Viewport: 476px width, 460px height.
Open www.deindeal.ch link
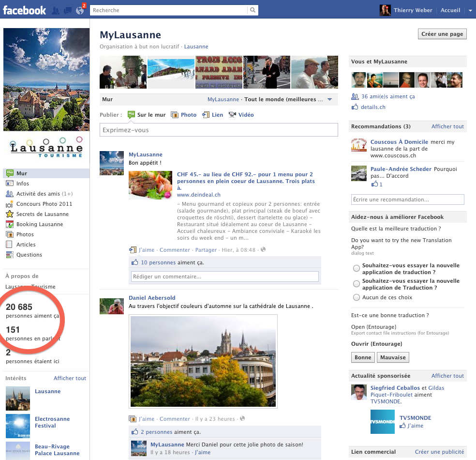[198, 195]
